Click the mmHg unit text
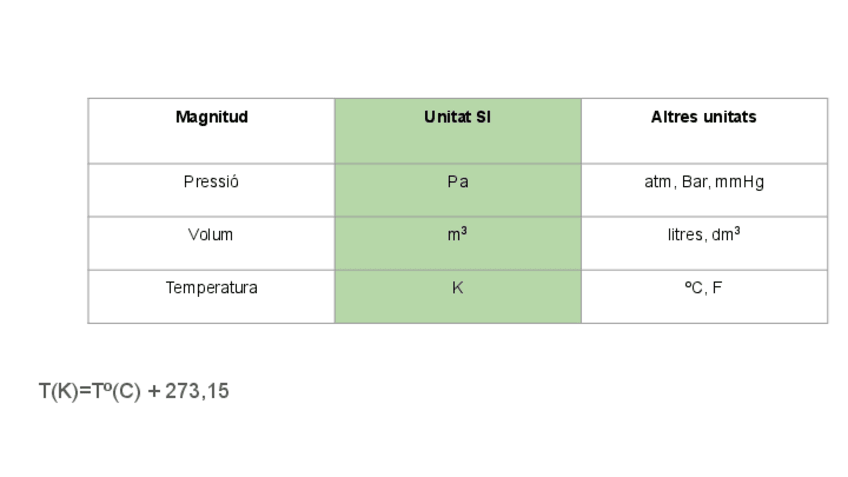This screenshot has height=477, width=848. coord(740,182)
